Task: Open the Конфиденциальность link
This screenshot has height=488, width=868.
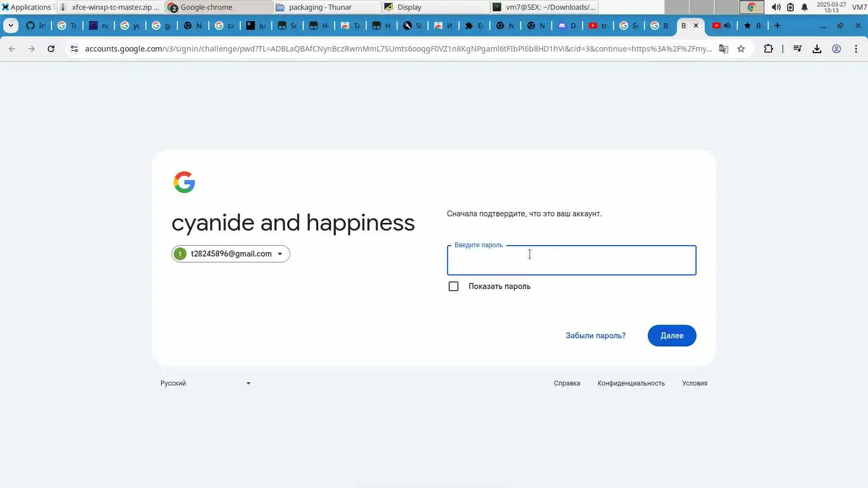Action: [x=631, y=383]
